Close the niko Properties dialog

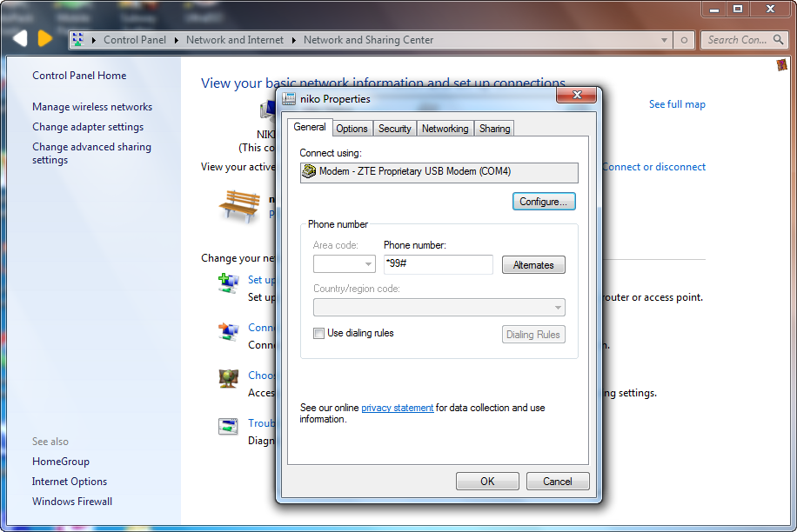[576, 95]
